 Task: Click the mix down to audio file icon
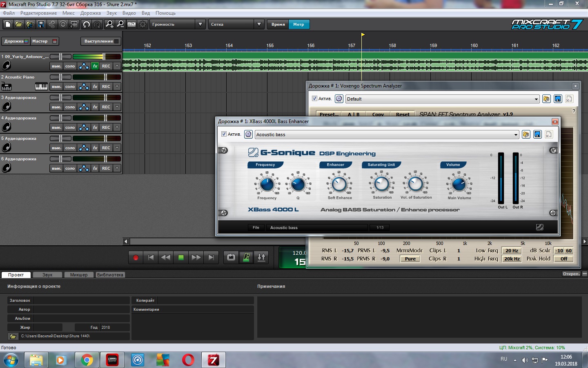click(x=74, y=25)
